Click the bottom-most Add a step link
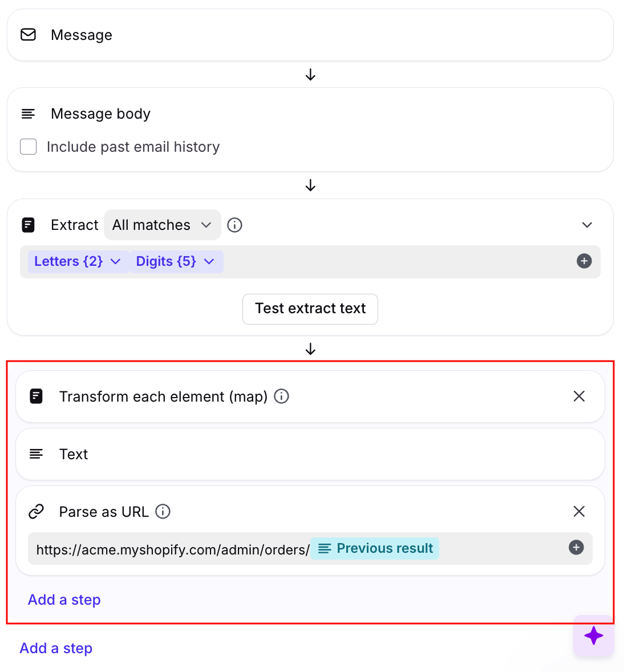624x672 pixels. pos(56,648)
